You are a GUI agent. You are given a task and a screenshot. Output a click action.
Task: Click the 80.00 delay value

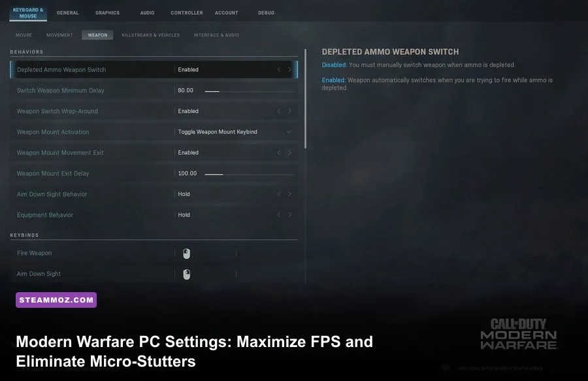tap(186, 90)
